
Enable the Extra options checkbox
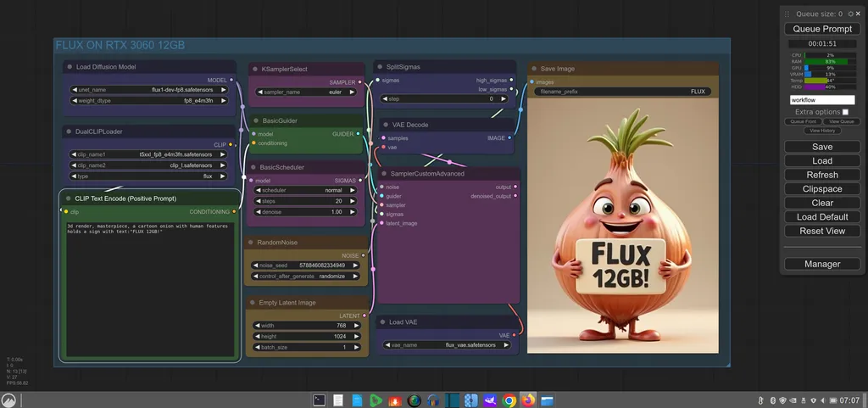845,112
